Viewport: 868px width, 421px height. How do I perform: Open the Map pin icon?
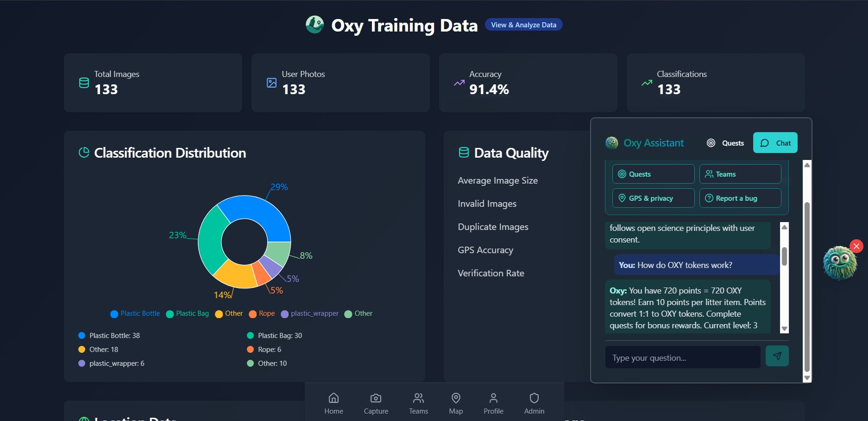click(456, 398)
